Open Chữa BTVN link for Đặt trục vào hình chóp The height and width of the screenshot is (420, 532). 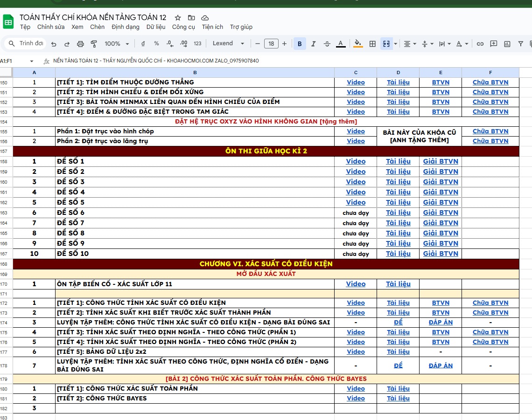(x=490, y=131)
